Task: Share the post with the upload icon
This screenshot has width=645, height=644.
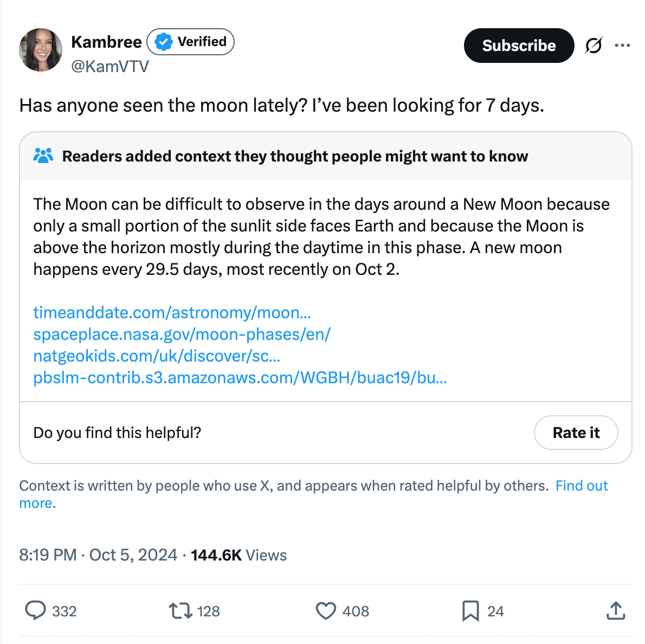Action: [x=616, y=611]
